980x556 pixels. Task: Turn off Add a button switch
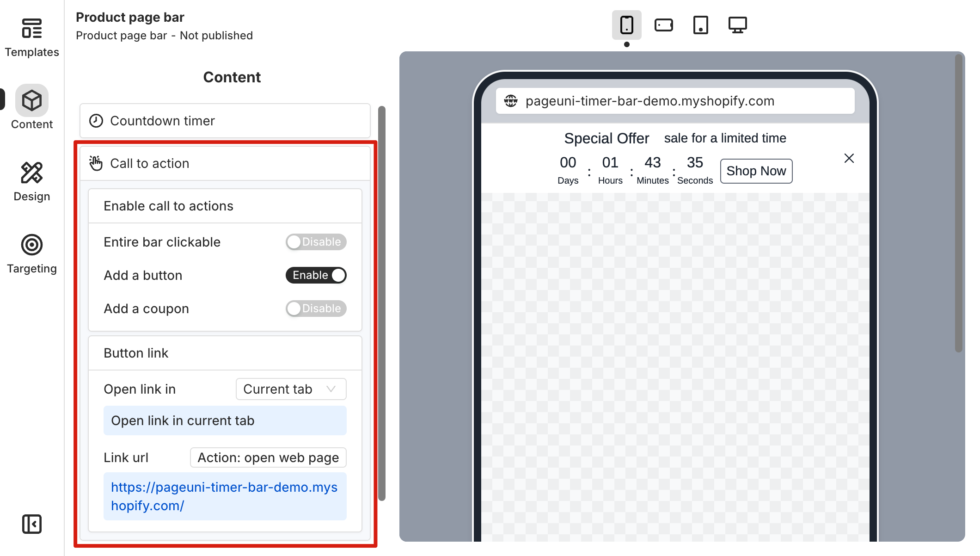(316, 275)
